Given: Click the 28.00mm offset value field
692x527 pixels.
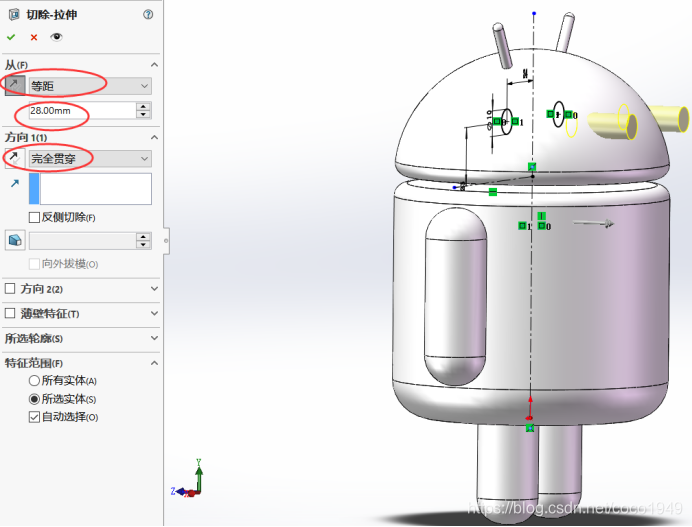Looking at the screenshot, I should pos(82,111).
